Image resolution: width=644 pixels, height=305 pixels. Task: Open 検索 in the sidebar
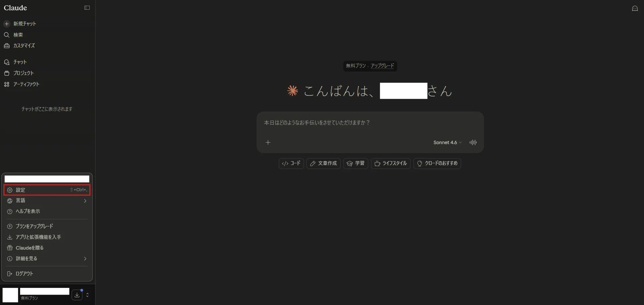47,35
